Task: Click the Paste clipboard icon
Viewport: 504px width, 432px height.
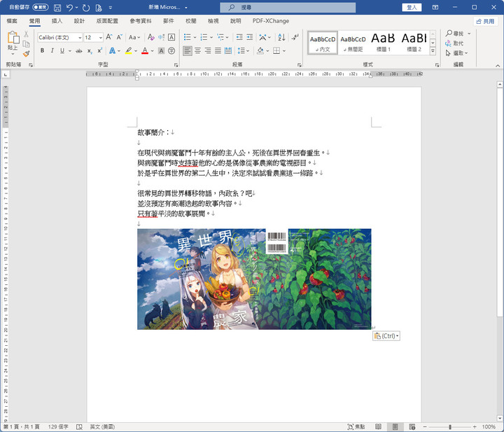Action: pos(13,37)
